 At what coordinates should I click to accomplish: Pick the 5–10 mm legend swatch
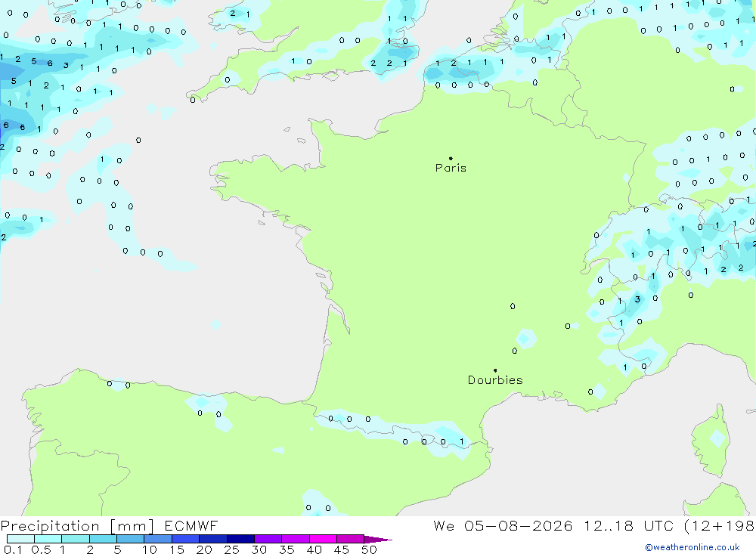(x=131, y=539)
